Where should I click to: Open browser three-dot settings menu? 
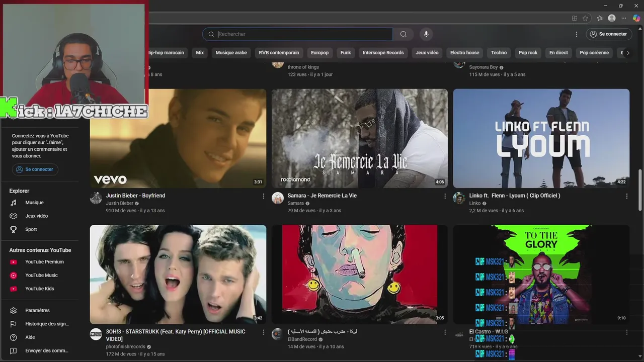[624, 18]
